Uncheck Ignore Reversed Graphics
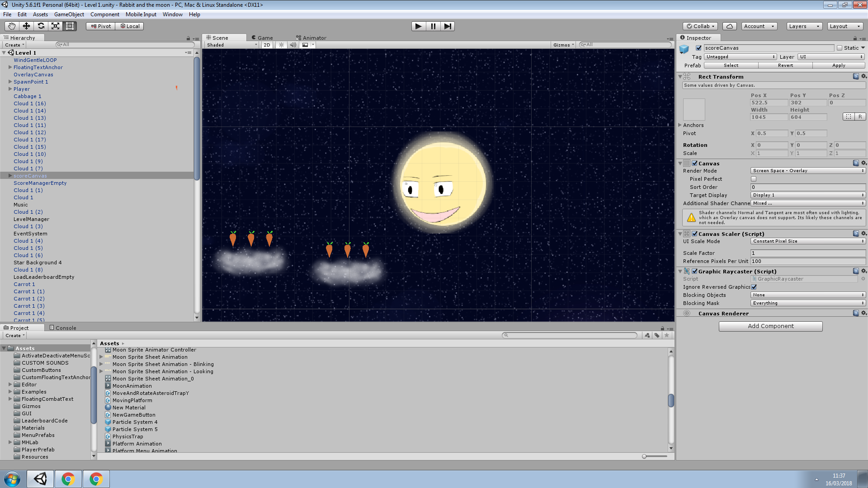 pyautogui.click(x=754, y=287)
